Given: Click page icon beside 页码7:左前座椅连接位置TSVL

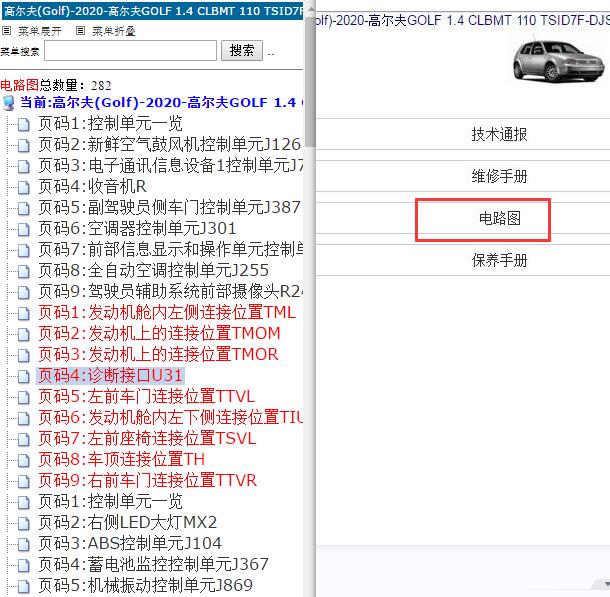Looking at the screenshot, I should [24, 439].
